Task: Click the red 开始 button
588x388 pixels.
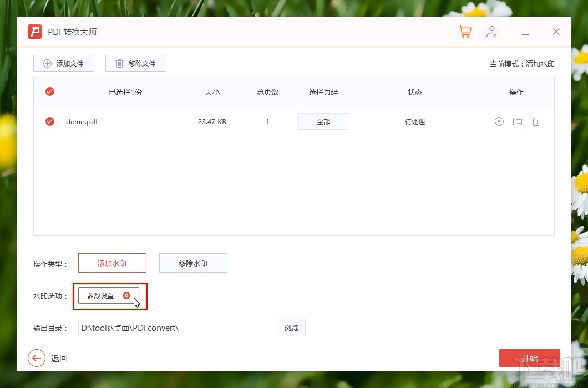Action: (x=530, y=358)
